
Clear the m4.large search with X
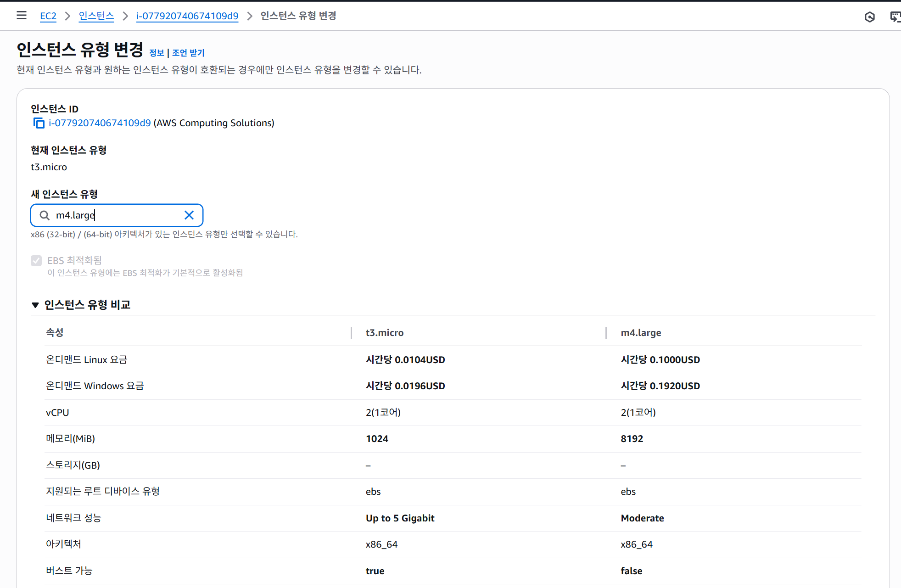pos(189,215)
